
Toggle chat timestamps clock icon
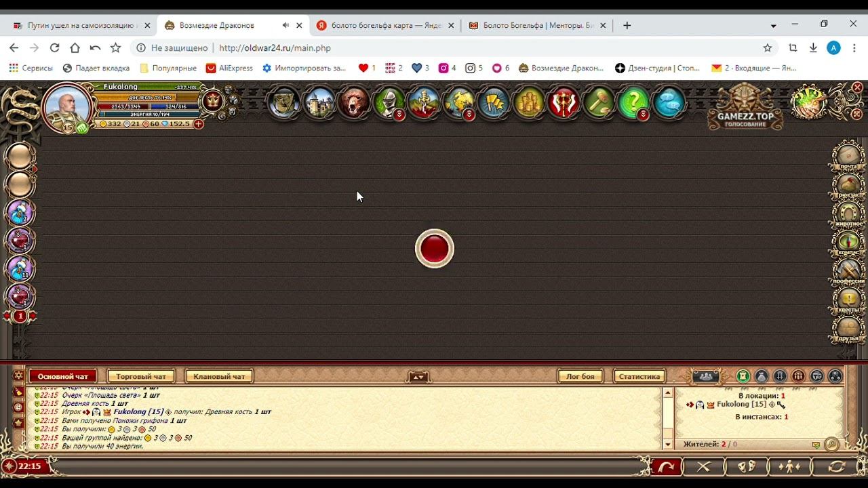pos(18,407)
